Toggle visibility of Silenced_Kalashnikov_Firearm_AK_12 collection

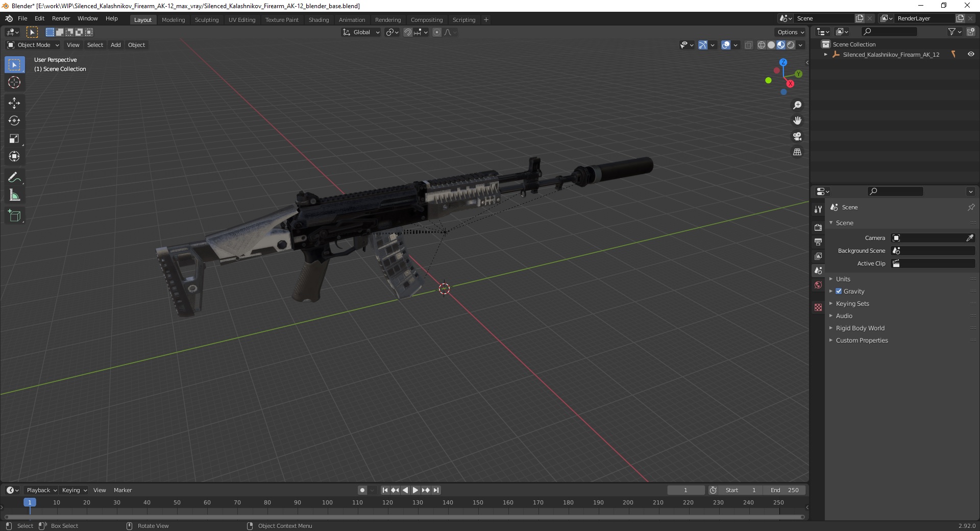coord(971,54)
